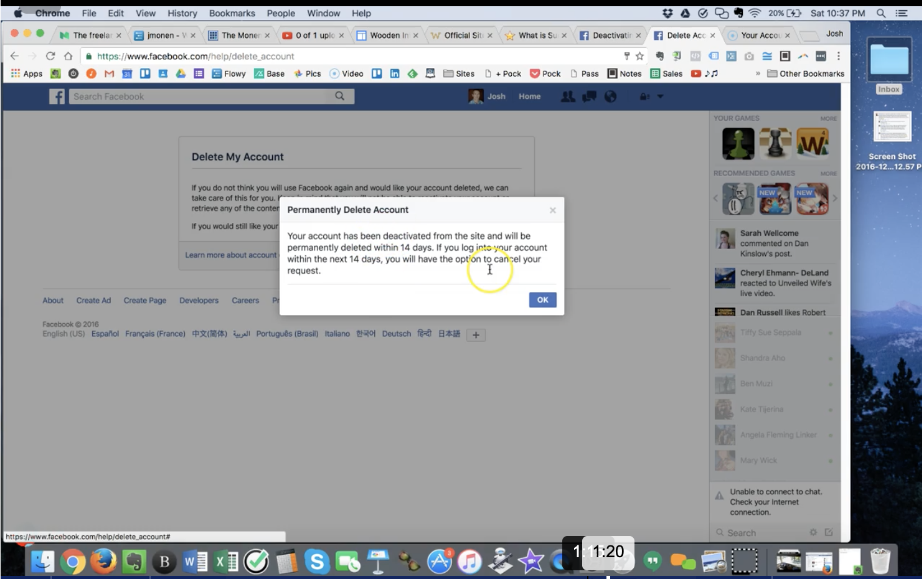
Task: Reload the page in Chrome
Action: (x=50, y=56)
